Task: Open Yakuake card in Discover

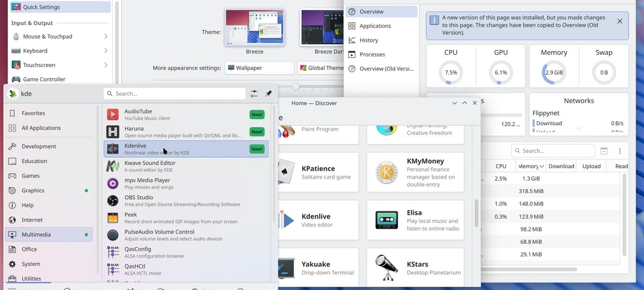Action: pyautogui.click(x=318, y=267)
